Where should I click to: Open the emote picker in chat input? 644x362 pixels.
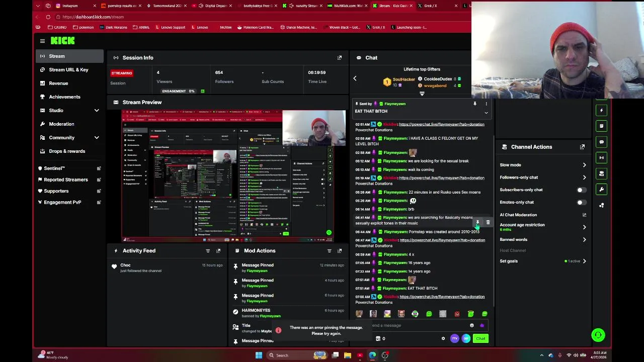tap(471, 325)
